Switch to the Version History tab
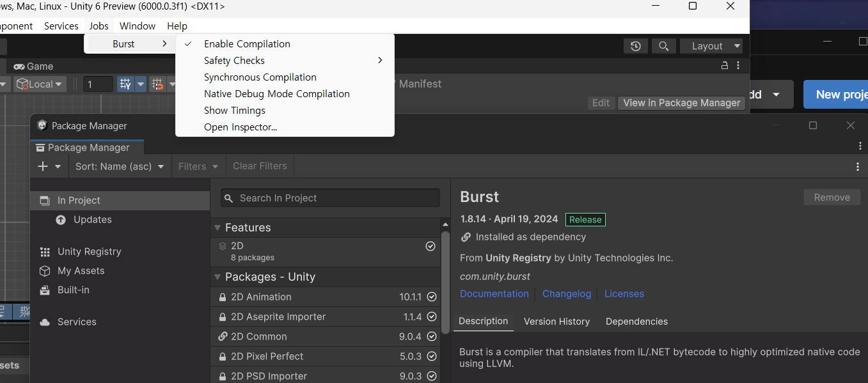The image size is (868, 383). tap(556, 322)
